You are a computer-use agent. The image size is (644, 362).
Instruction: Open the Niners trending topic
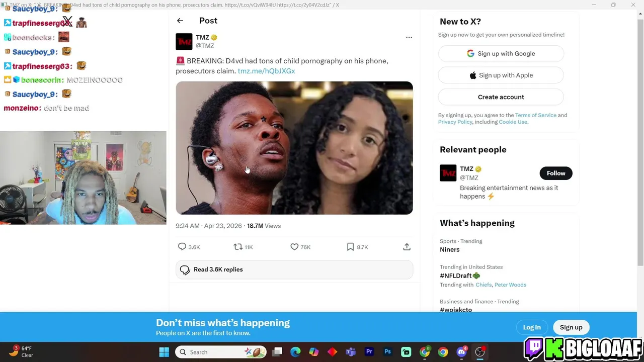449,249
